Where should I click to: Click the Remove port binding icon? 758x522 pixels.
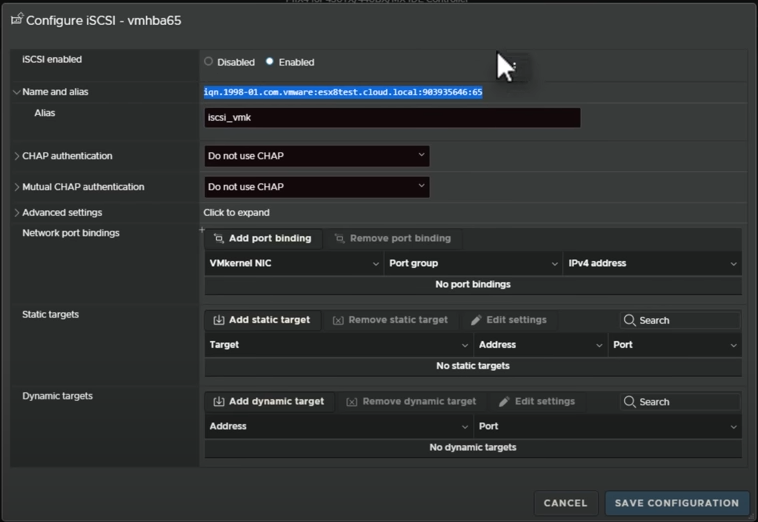pos(340,239)
